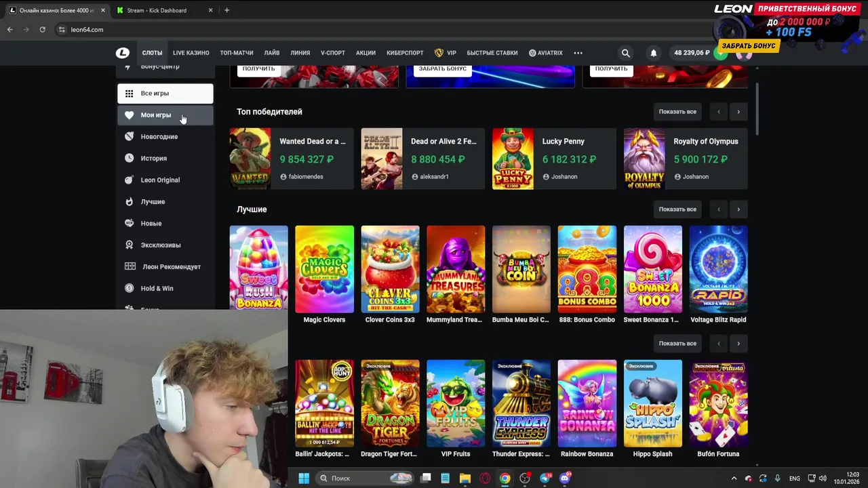Open the 'Слоты' header tab
The image size is (868, 488).
coord(152,53)
